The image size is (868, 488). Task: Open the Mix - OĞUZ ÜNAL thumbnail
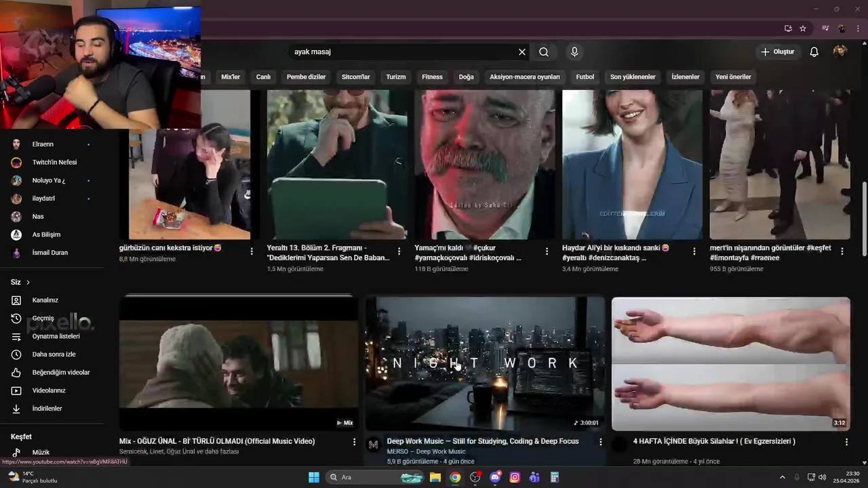[x=239, y=363]
